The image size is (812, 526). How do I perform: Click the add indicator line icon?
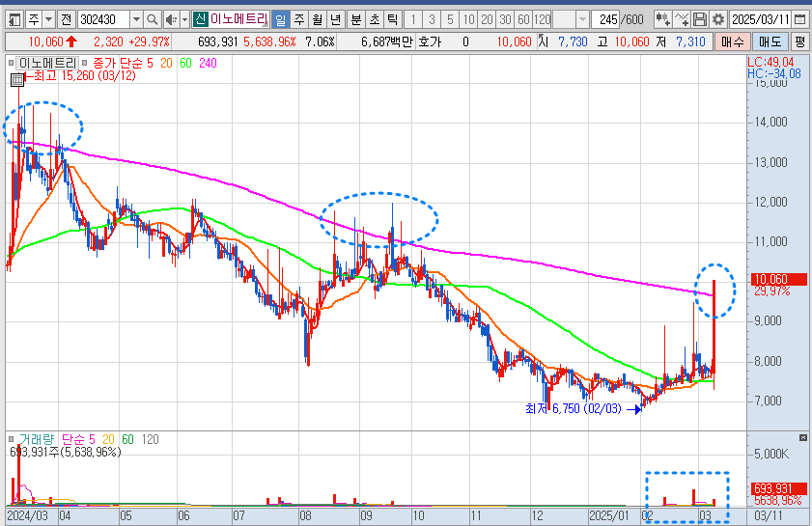click(682, 20)
